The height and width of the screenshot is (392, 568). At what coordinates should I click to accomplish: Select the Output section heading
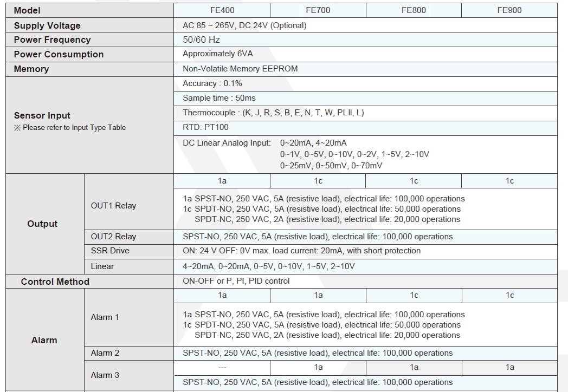(42, 224)
